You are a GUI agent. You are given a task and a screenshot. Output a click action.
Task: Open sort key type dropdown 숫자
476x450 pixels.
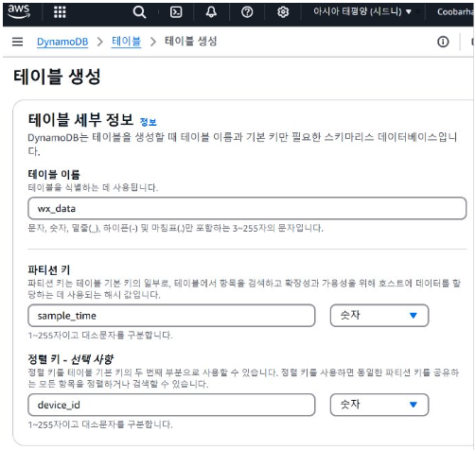[x=379, y=405]
